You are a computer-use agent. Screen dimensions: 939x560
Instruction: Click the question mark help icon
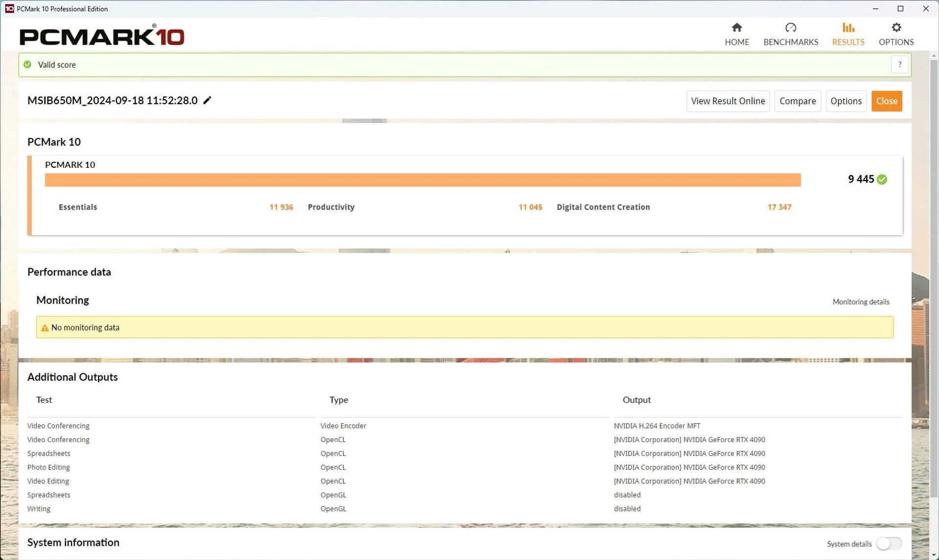pyautogui.click(x=899, y=65)
